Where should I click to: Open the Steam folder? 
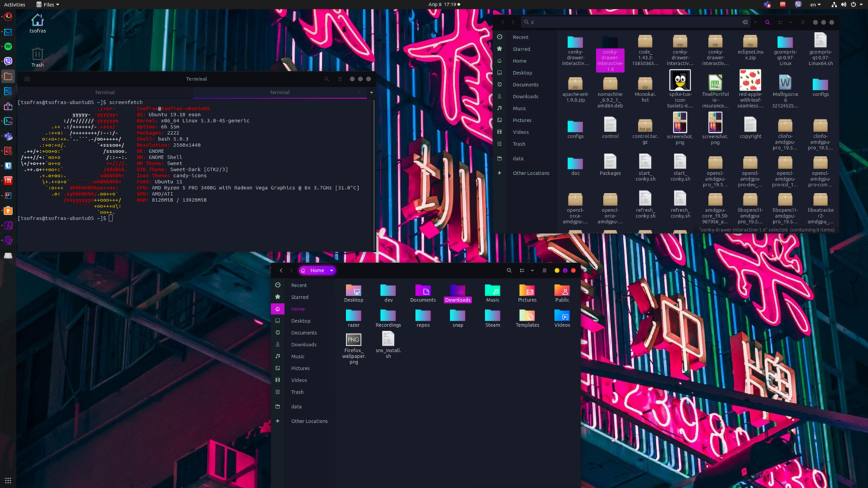492,319
